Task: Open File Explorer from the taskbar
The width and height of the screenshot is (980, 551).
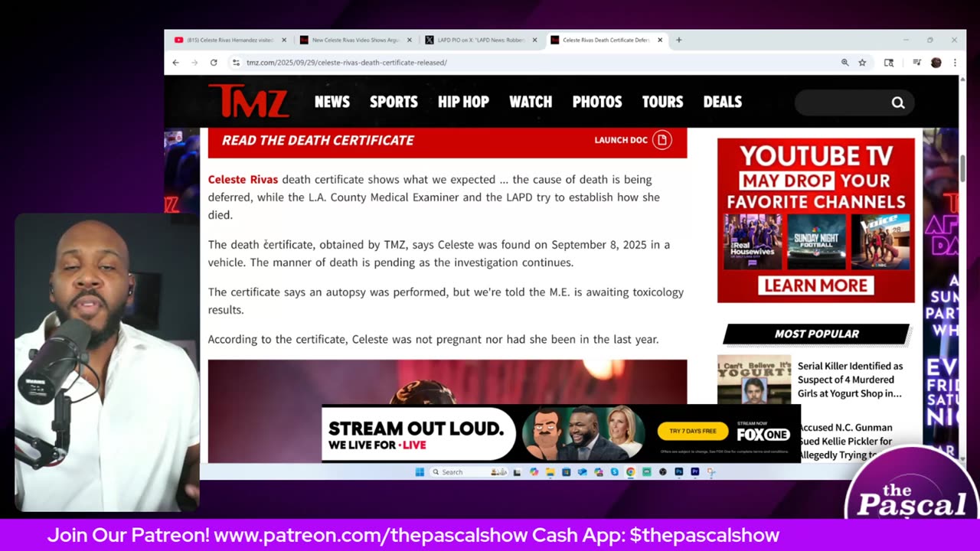Action: (550, 472)
